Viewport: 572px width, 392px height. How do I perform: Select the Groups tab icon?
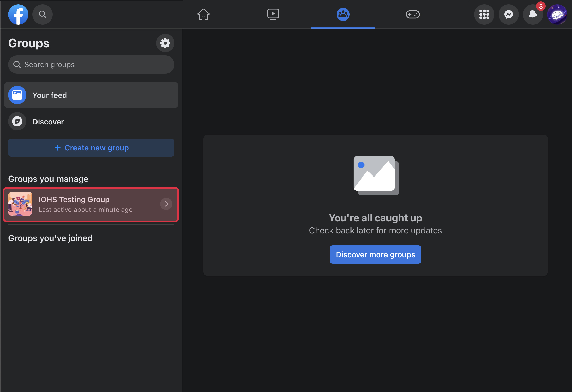(343, 14)
